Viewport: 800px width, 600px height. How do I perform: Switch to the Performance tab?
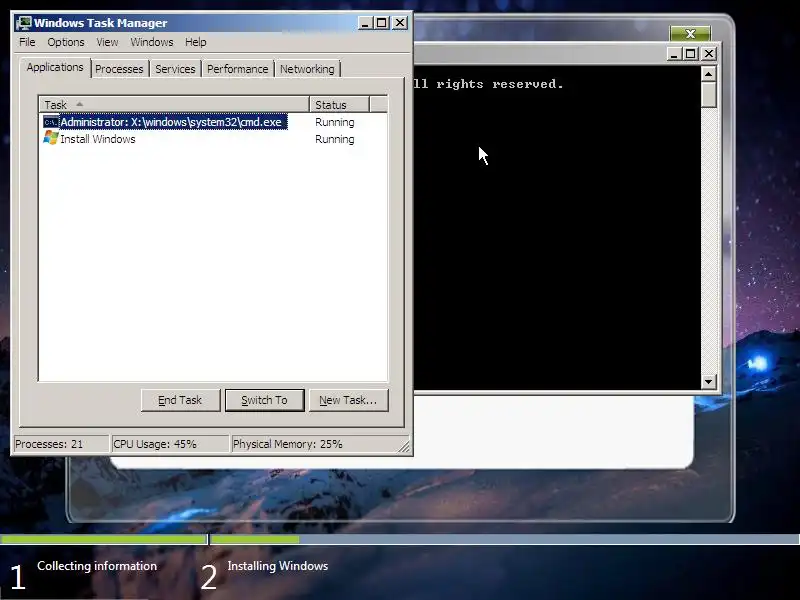tap(237, 69)
